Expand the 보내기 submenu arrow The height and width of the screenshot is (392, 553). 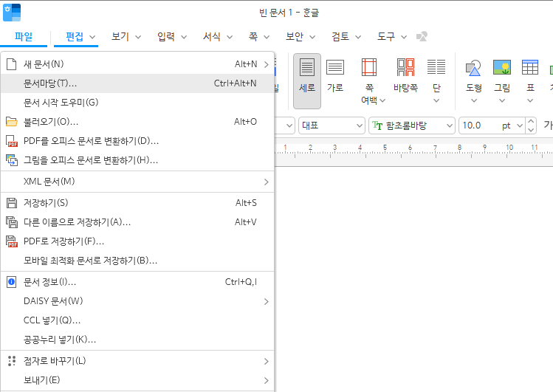click(267, 380)
